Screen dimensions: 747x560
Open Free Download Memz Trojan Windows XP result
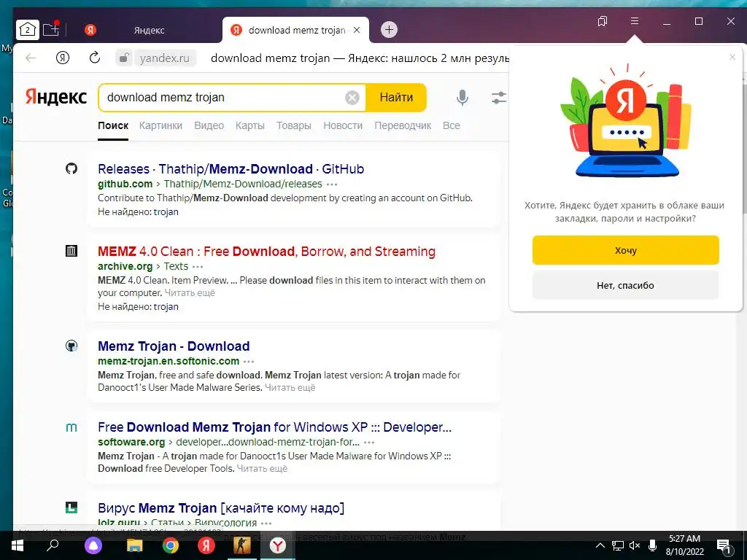coord(274,427)
